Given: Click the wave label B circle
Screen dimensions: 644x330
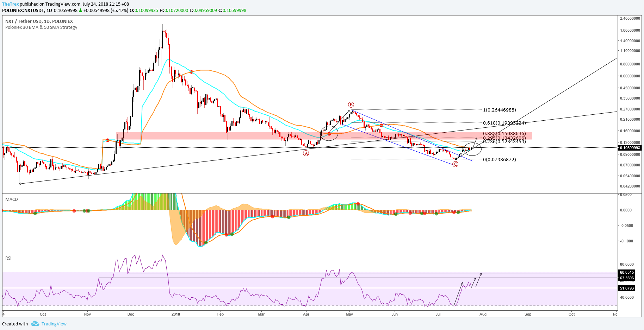Looking at the screenshot, I should (351, 104).
